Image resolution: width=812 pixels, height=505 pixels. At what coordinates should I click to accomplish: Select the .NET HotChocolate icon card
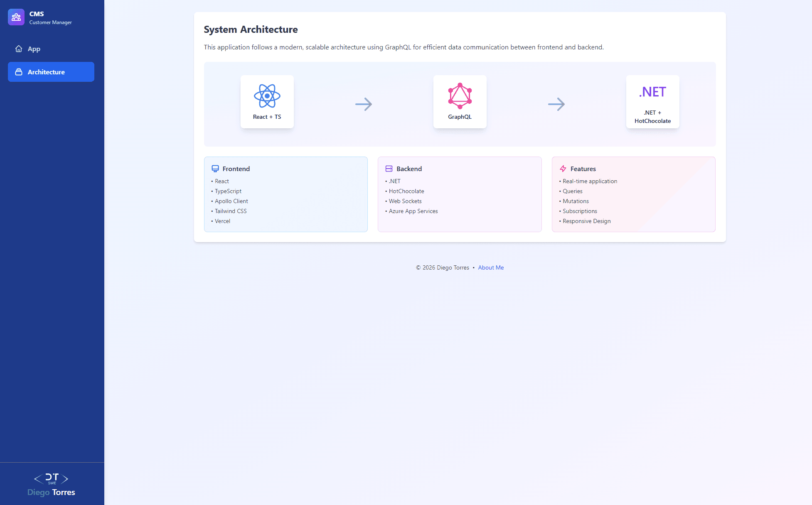click(652, 102)
